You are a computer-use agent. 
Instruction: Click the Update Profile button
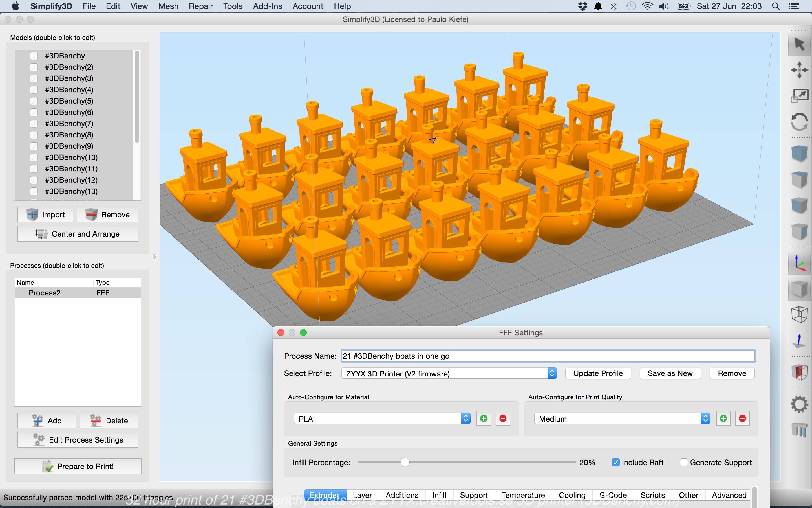coord(598,373)
